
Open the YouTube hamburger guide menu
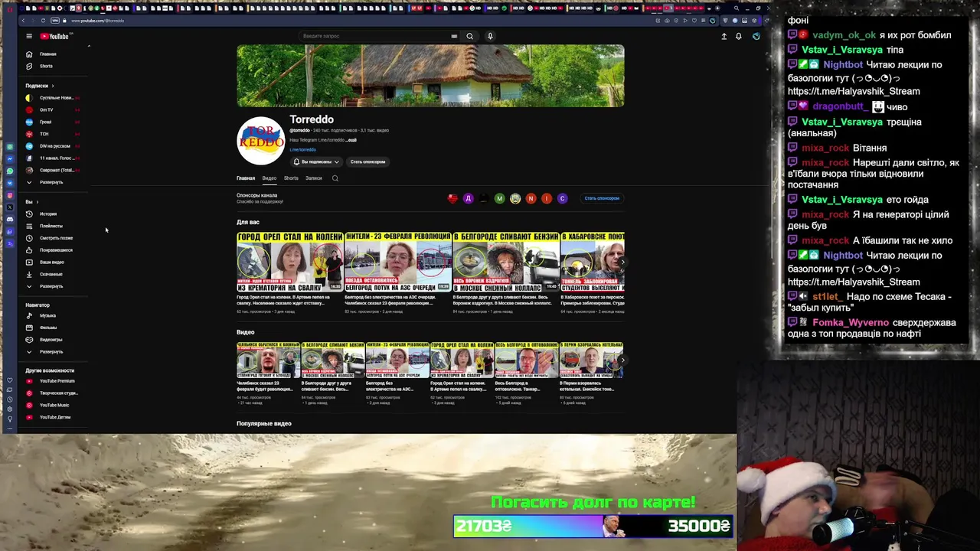click(29, 36)
